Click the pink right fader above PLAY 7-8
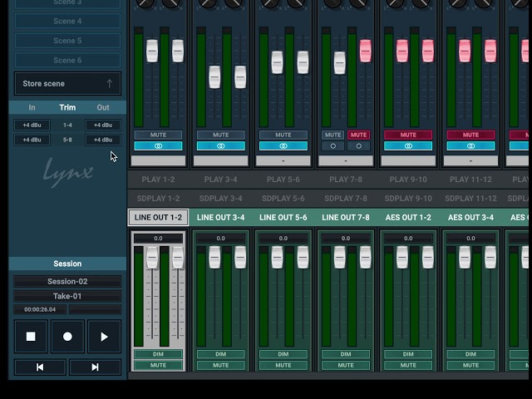This screenshot has height=399, width=532. point(366,51)
